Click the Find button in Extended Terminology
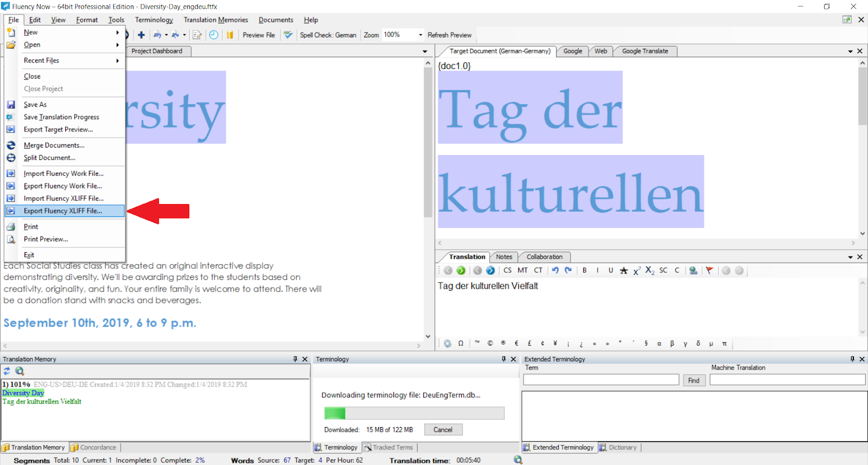 click(x=694, y=380)
